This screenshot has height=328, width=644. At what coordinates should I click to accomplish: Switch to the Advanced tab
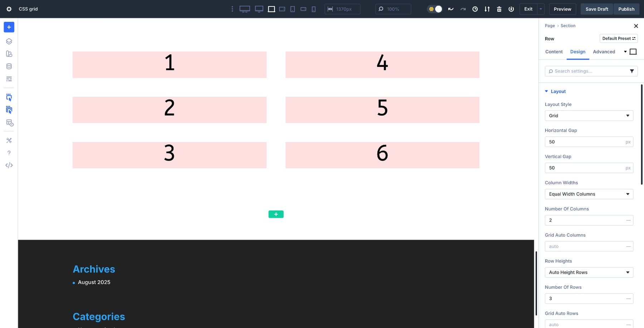pyautogui.click(x=604, y=52)
